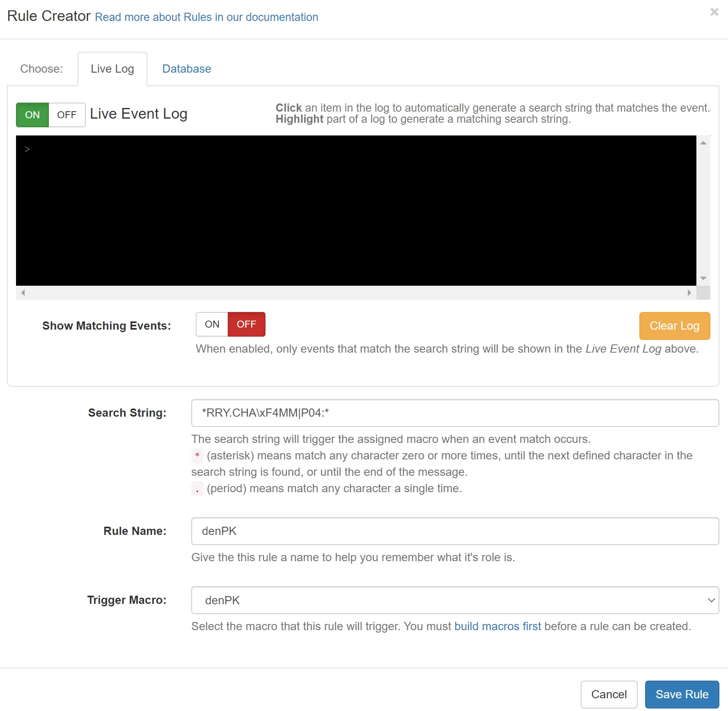Focus the Search String input field
The width and height of the screenshot is (728, 711).
click(x=455, y=413)
